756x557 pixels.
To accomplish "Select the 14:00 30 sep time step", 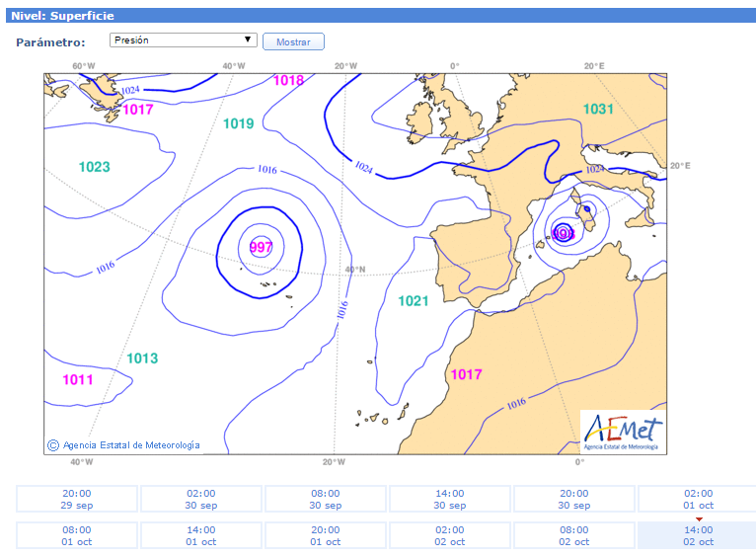I will tap(450, 499).
